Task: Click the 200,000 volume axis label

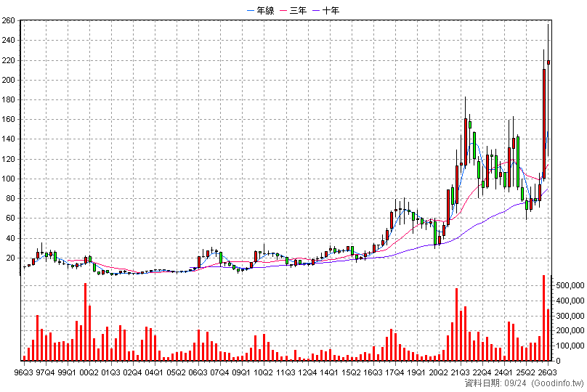Action: pyautogui.click(x=570, y=330)
